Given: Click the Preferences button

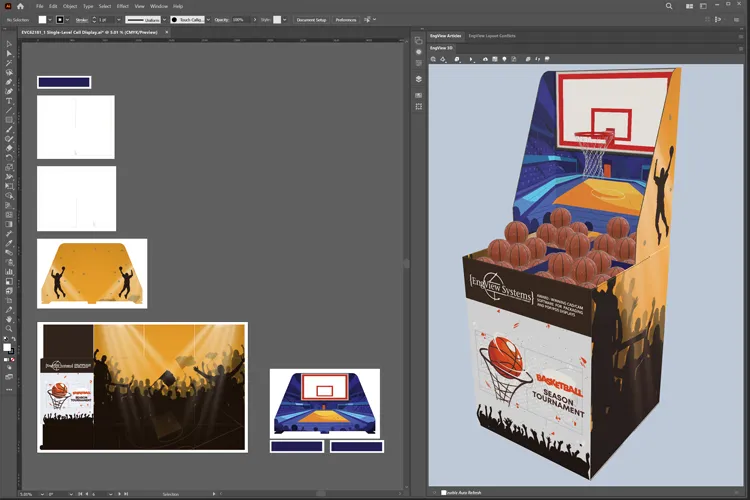Looking at the screenshot, I should (x=345, y=19).
